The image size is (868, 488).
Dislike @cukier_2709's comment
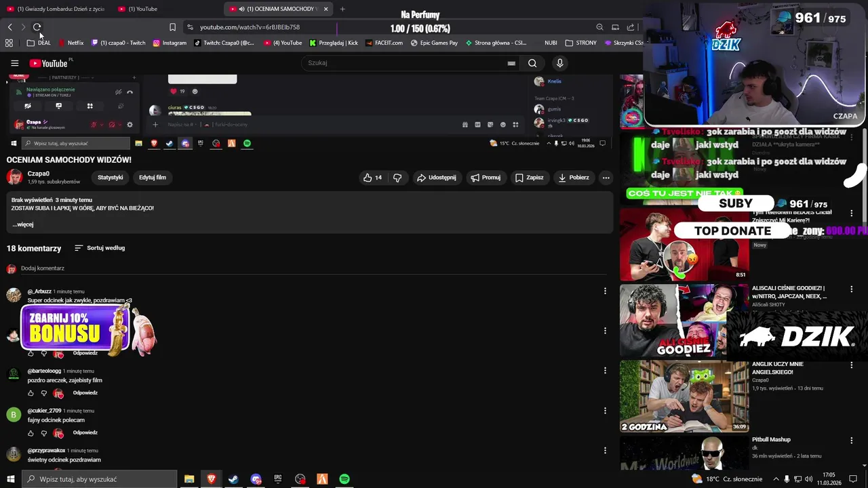[x=44, y=433]
